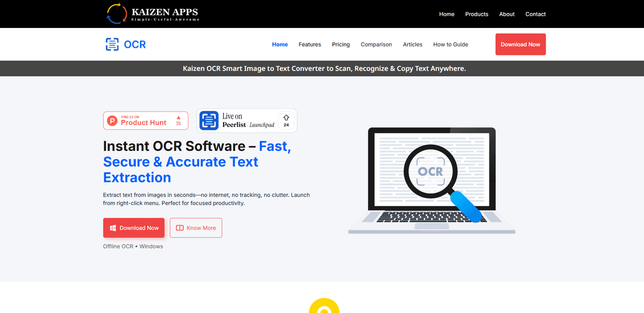
Task: Open the Articles page
Action: pos(413,44)
